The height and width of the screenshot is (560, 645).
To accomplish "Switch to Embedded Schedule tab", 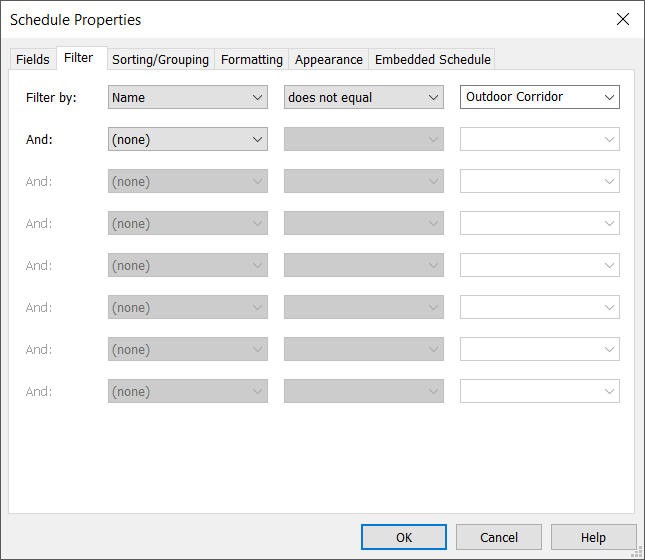I will (432, 60).
